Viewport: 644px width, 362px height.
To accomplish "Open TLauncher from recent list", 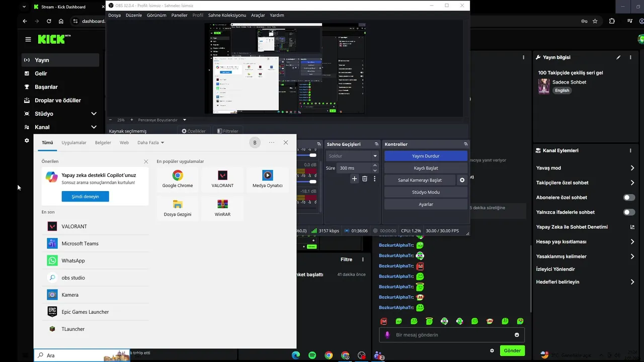I will click(x=96, y=329).
